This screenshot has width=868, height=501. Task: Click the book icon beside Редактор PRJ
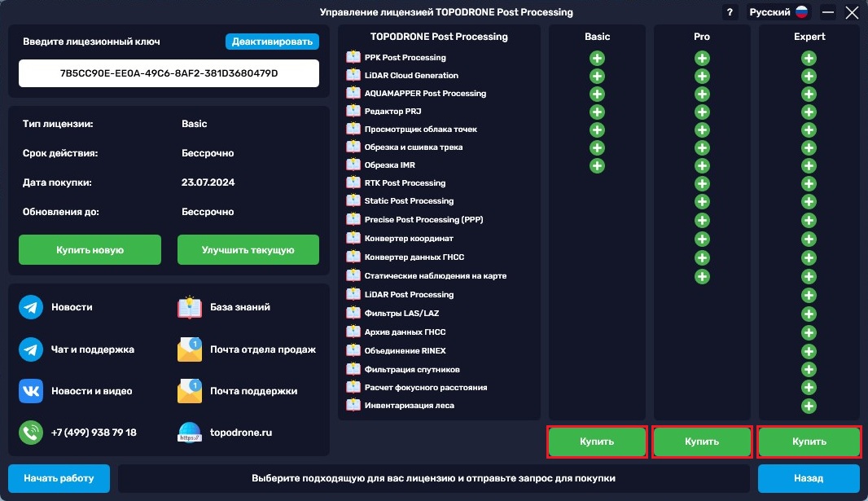point(353,111)
